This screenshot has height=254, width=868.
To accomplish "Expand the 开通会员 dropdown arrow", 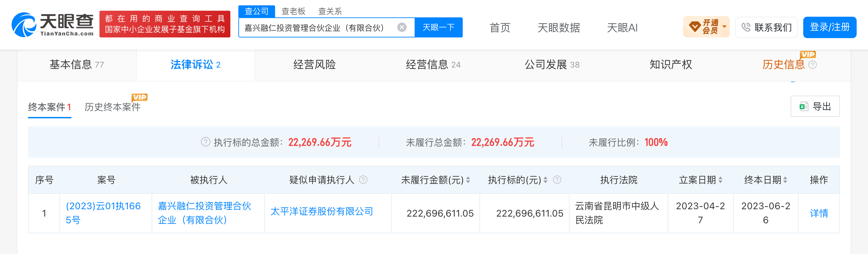I will click(724, 27).
